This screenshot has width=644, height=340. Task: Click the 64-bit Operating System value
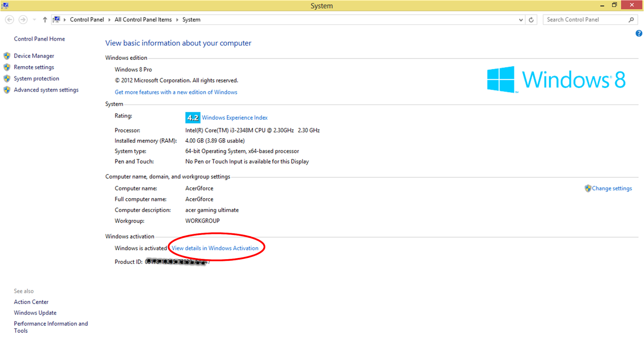click(242, 151)
